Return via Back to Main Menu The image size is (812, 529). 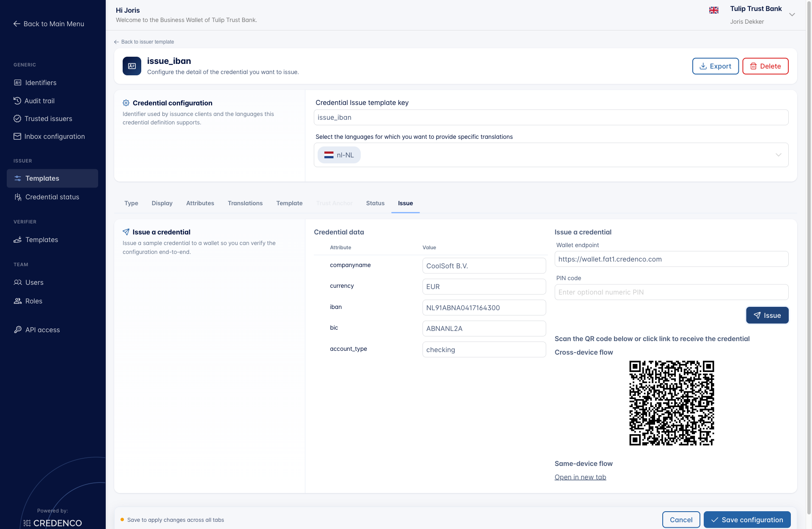(x=49, y=24)
